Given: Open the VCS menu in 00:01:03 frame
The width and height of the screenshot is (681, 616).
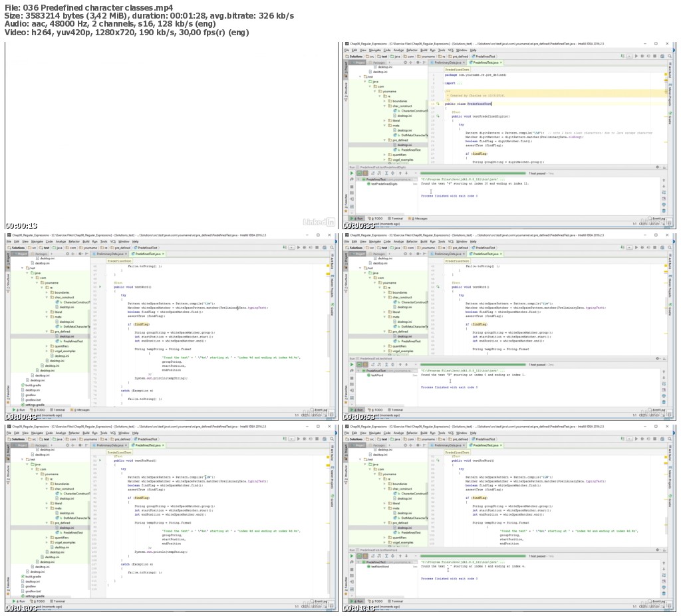Looking at the screenshot, I should [x=113, y=433].
